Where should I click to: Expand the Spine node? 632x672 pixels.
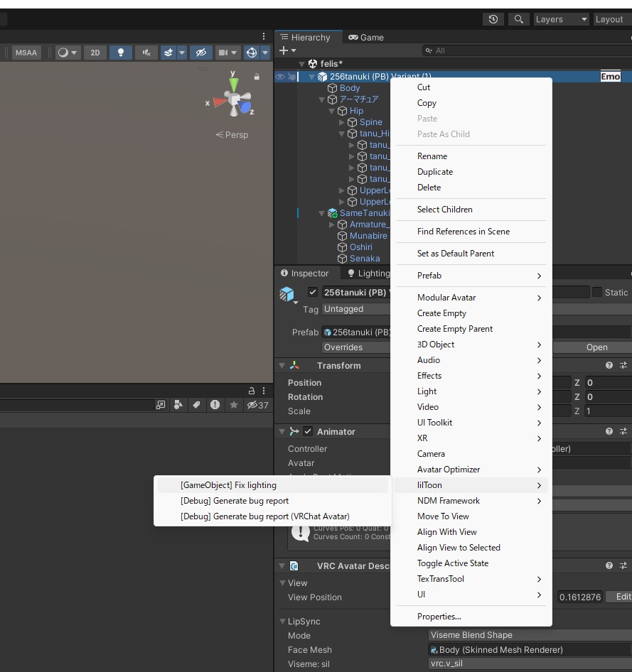[342, 122]
